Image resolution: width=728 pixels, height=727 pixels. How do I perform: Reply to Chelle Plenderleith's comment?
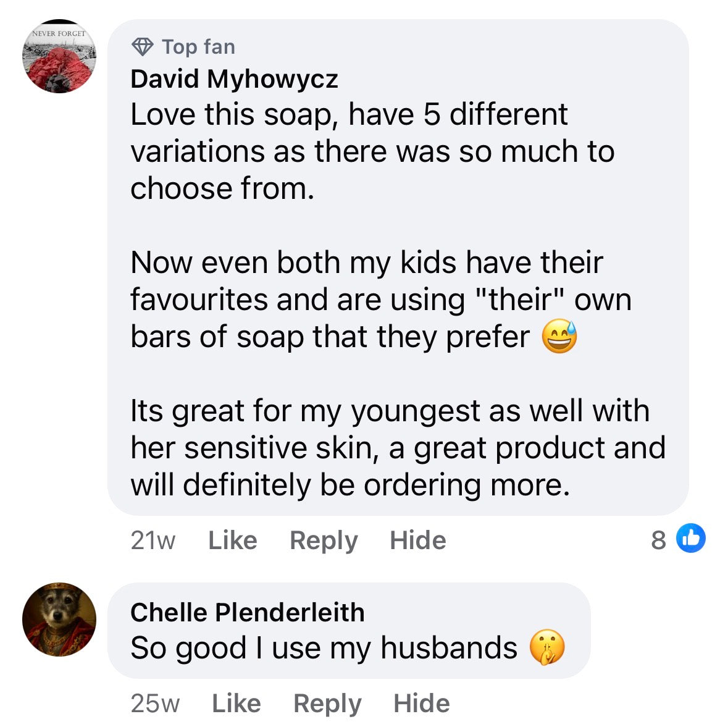[327, 702]
